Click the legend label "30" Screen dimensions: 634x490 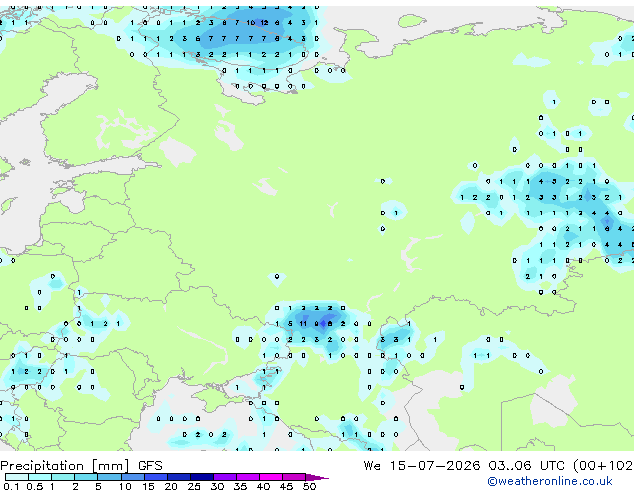[217, 486]
